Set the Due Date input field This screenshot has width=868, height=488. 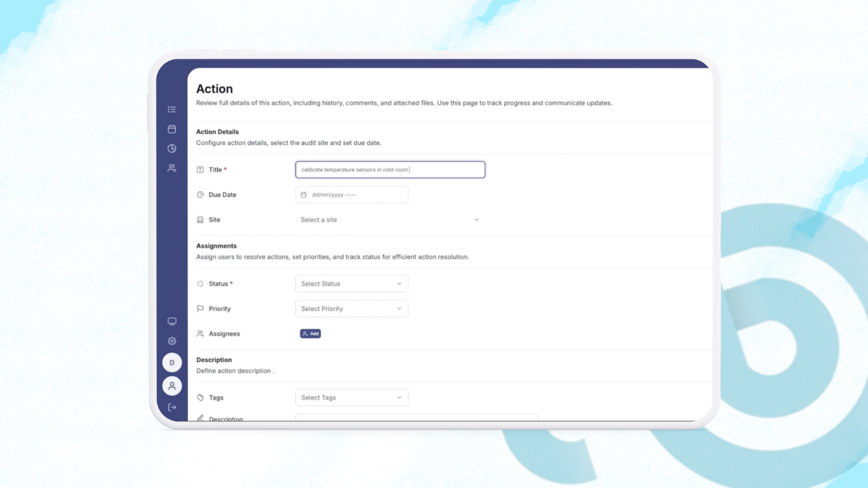352,195
